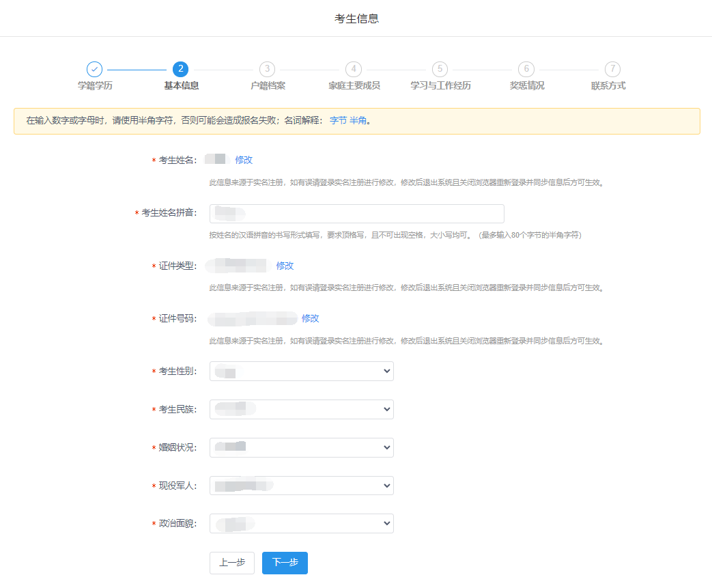This screenshot has height=588, width=712.
Task: Click step 7 联系方式 circle
Action: (x=613, y=69)
